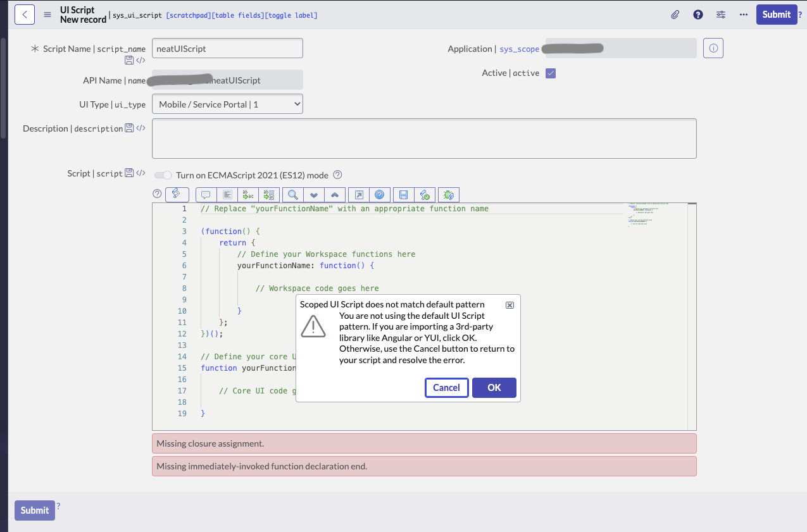This screenshot has width=807, height=532.
Task: Expand next match with the down chevron
Action: tap(314, 194)
